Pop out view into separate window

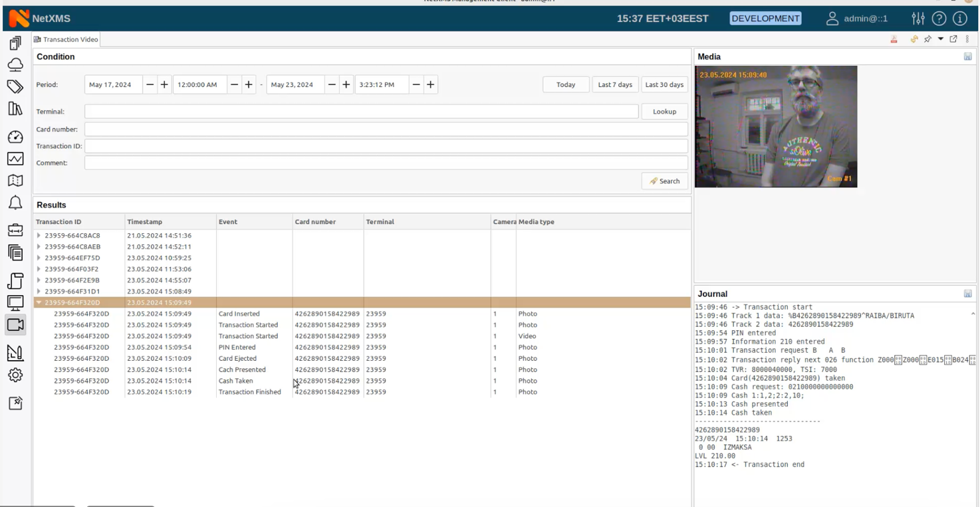tap(953, 39)
